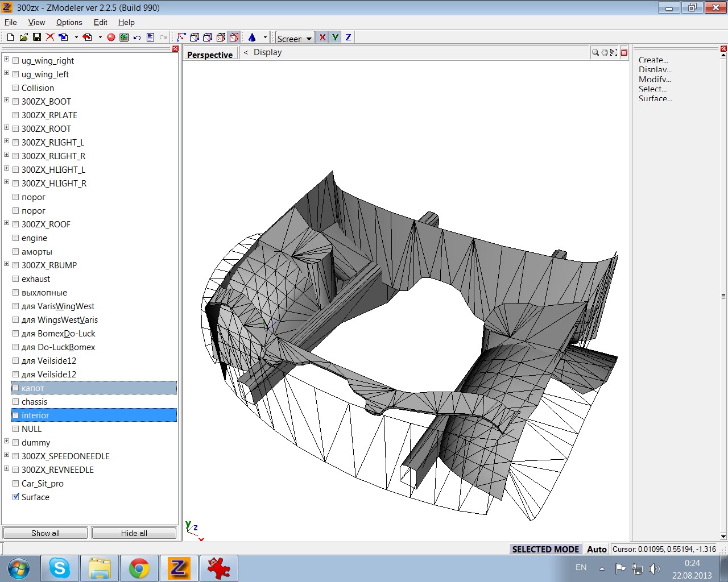Open the Screen axes dropdown
Screen dimensions: 728x582
pos(295,38)
